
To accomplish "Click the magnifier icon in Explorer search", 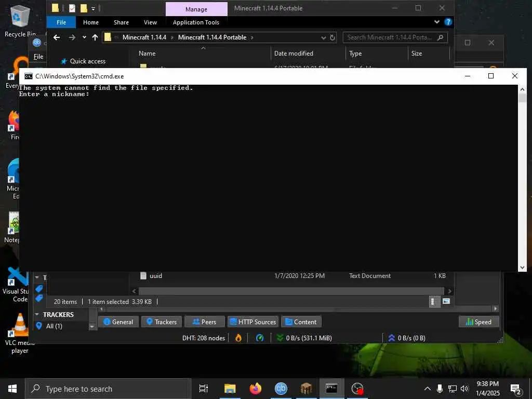I will coord(440,37).
